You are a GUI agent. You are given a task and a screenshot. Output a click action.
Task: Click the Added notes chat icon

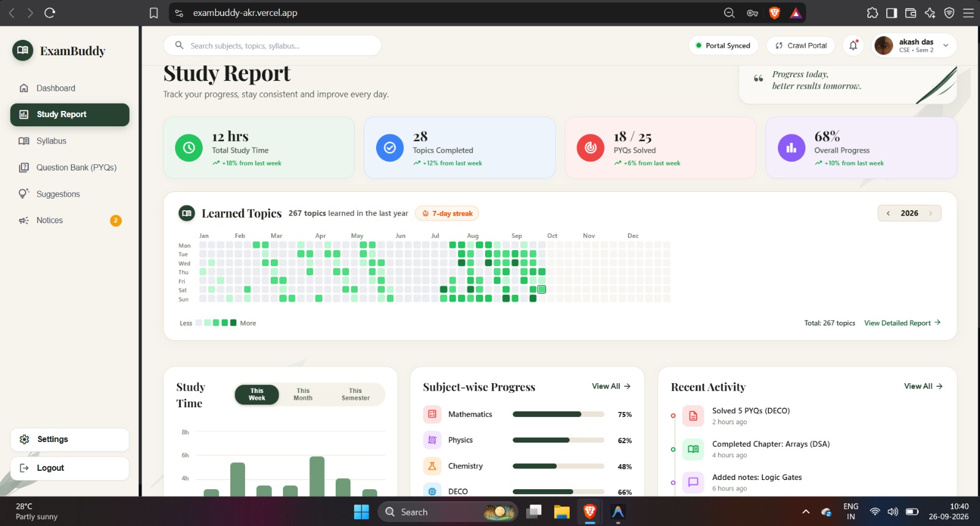click(693, 482)
